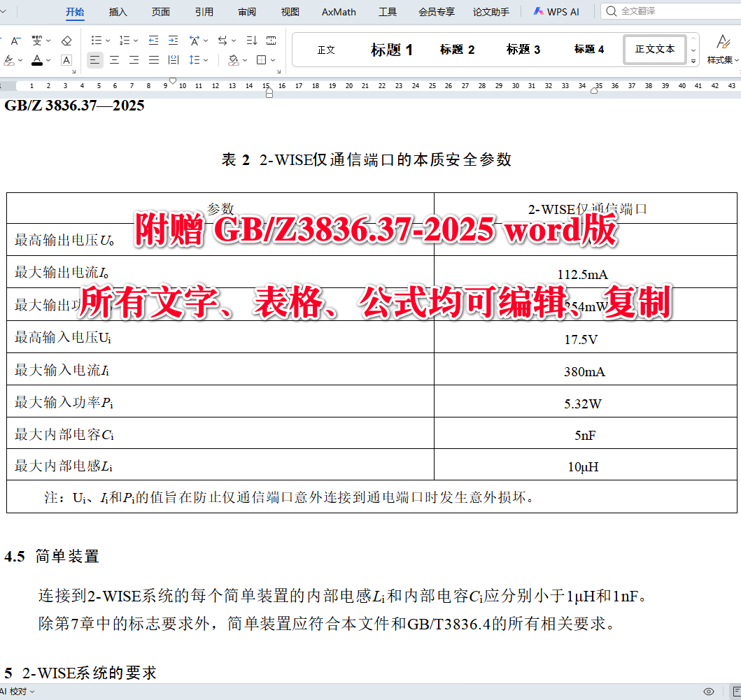This screenshot has height=700, width=741.
Task: Apply the 标题 1 style
Action: [392, 50]
